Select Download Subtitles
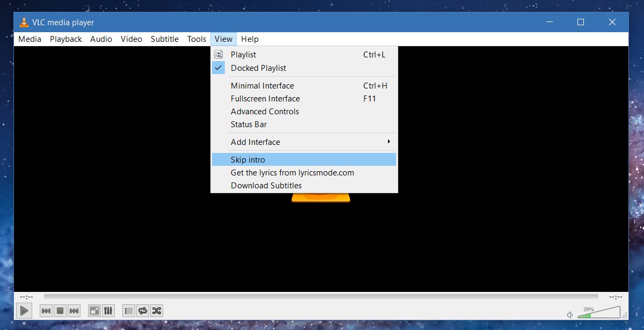 (304, 186)
